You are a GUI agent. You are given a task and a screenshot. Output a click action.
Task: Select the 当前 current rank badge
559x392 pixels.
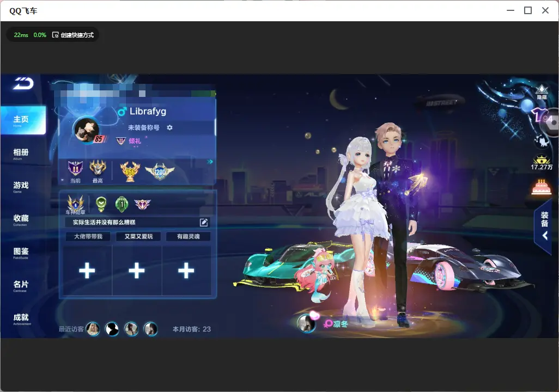[x=75, y=168]
